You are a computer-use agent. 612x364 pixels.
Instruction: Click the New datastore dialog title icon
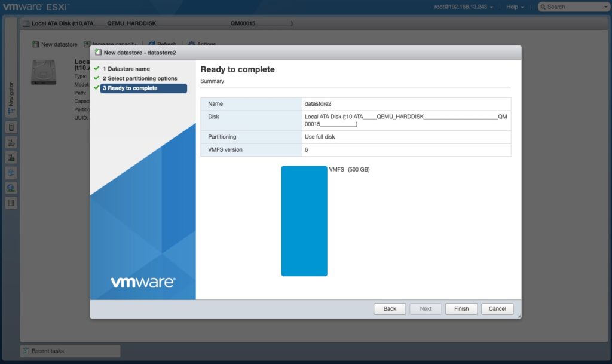(98, 52)
